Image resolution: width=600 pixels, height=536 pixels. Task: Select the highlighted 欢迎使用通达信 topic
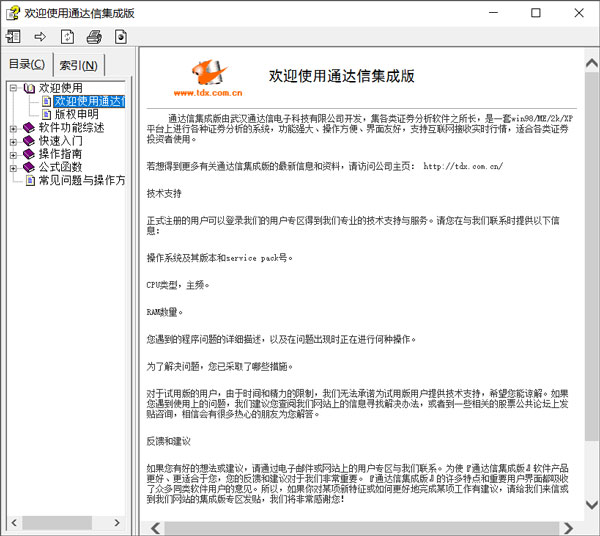click(89, 101)
